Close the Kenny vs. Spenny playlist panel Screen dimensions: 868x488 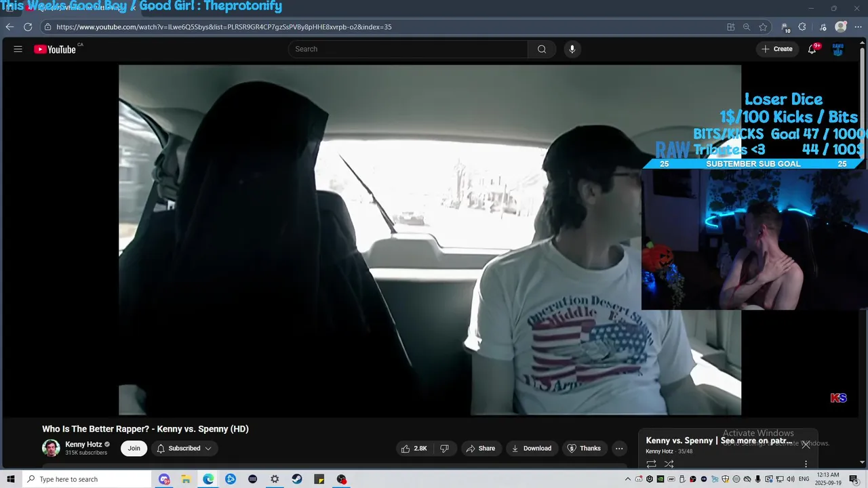point(806,445)
